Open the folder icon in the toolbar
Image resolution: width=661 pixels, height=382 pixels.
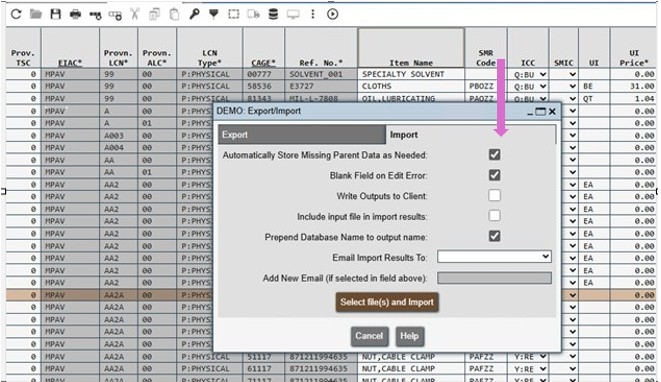coord(36,14)
